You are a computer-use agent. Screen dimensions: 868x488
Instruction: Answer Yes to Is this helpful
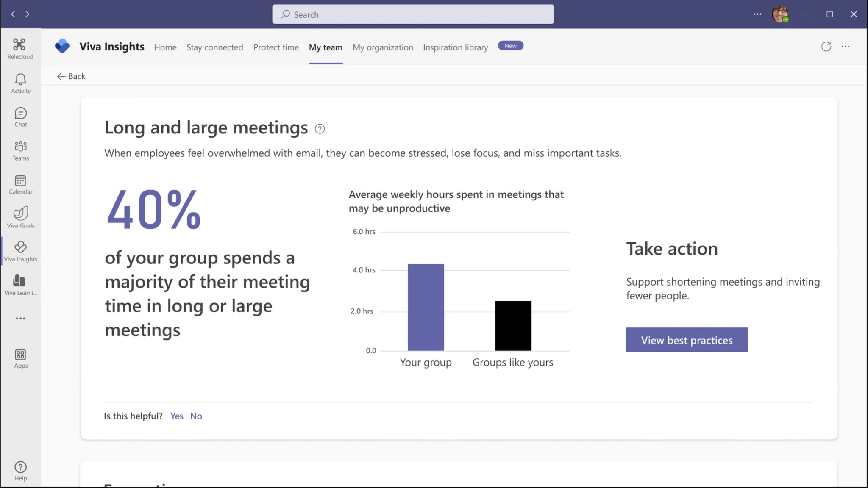(177, 416)
